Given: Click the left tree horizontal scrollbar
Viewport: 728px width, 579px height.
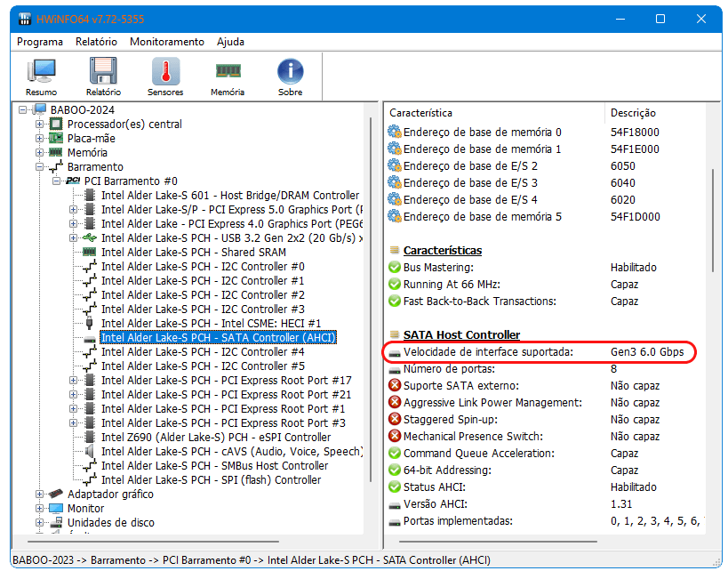Looking at the screenshot, I should point(153,542).
